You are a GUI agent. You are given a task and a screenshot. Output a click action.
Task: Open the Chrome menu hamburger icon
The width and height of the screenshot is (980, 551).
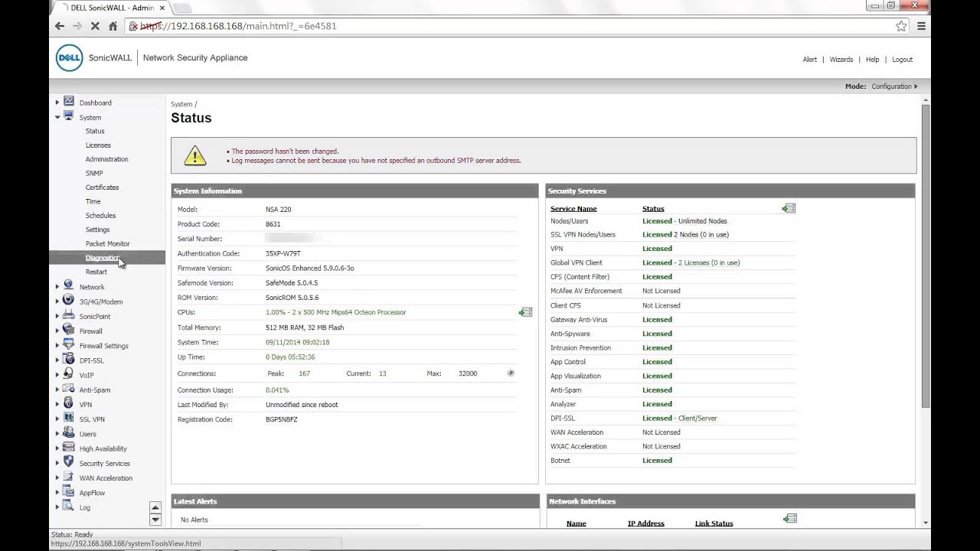pyautogui.click(x=922, y=26)
